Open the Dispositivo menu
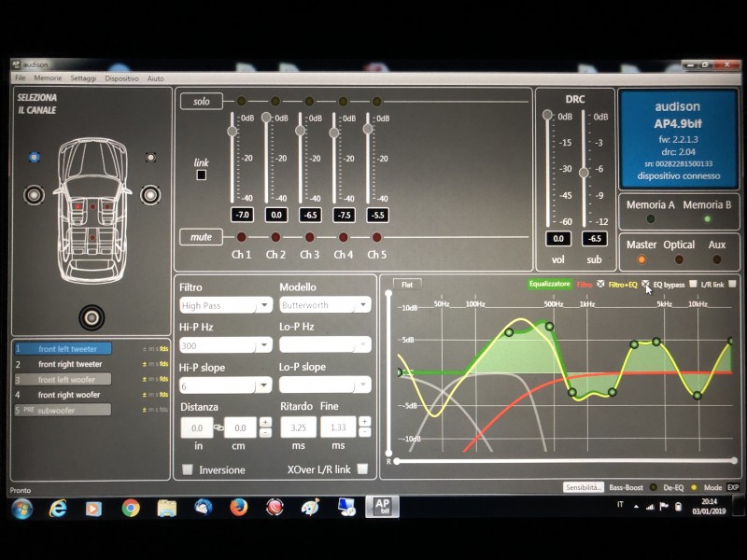This screenshot has height=560, width=747. click(x=122, y=78)
